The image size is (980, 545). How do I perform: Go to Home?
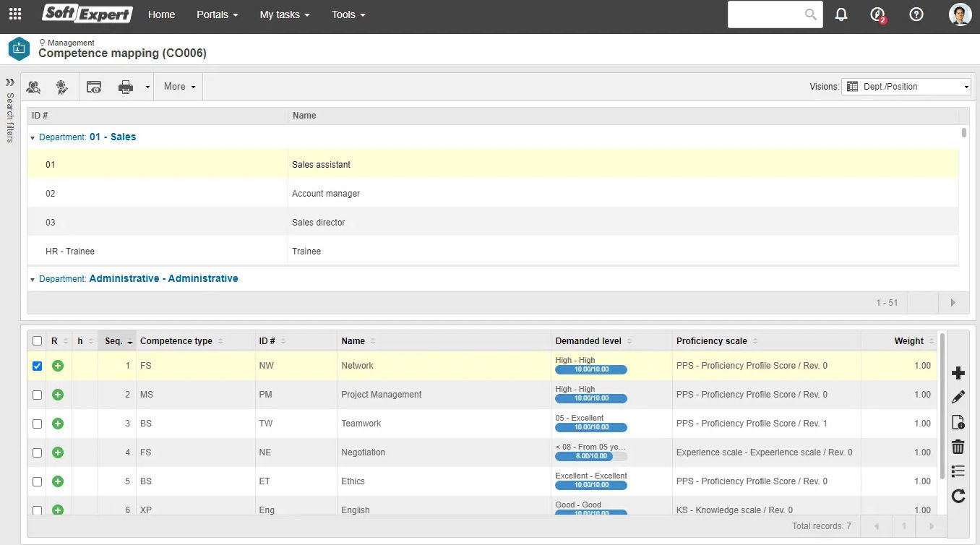[x=161, y=14]
